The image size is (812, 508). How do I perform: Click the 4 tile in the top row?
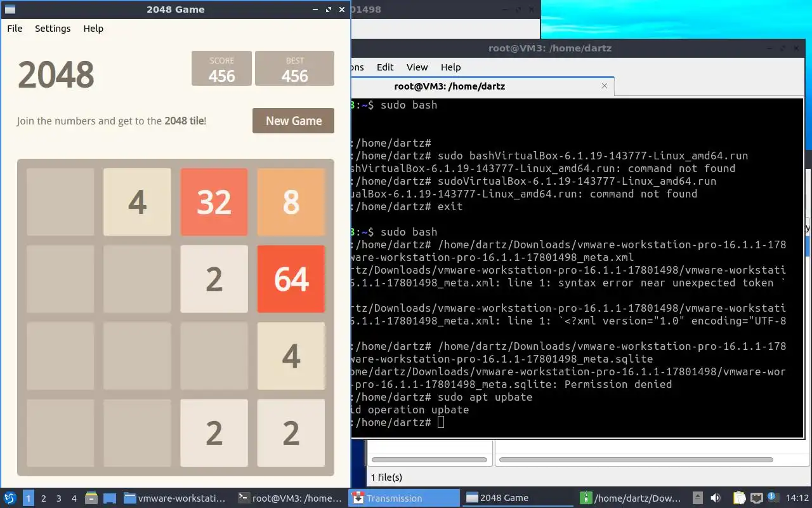tap(137, 202)
